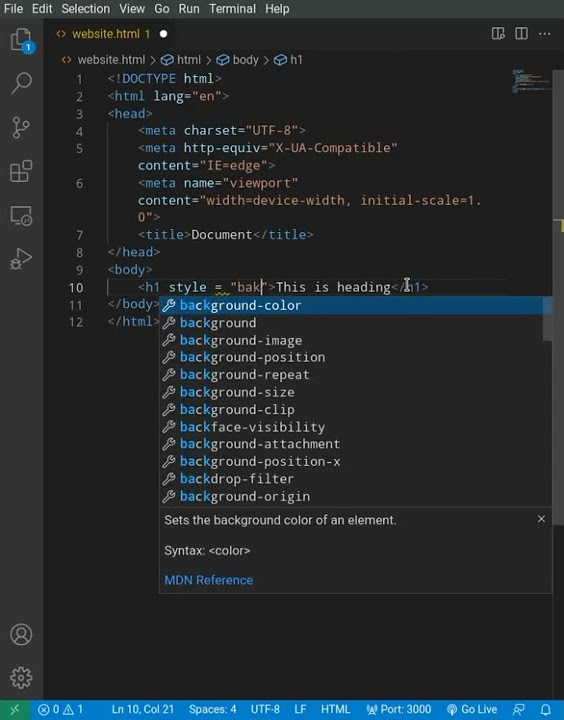Open errors and warnings problems indicator
This screenshot has height=720, width=564.
point(60,710)
